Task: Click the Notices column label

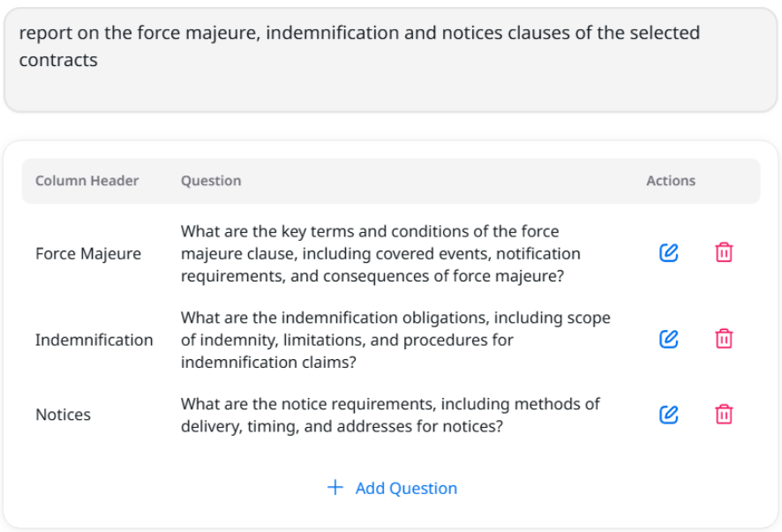Action: 63,415
